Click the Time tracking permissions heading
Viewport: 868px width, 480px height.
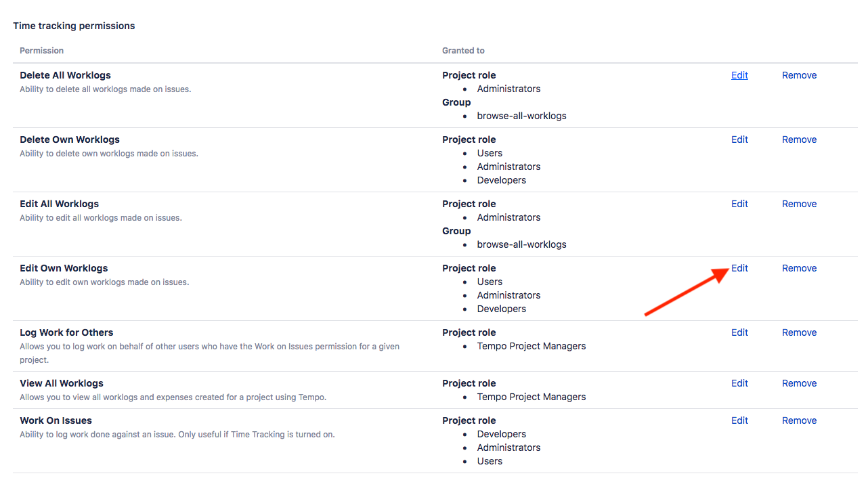pyautogui.click(x=74, y=26)
